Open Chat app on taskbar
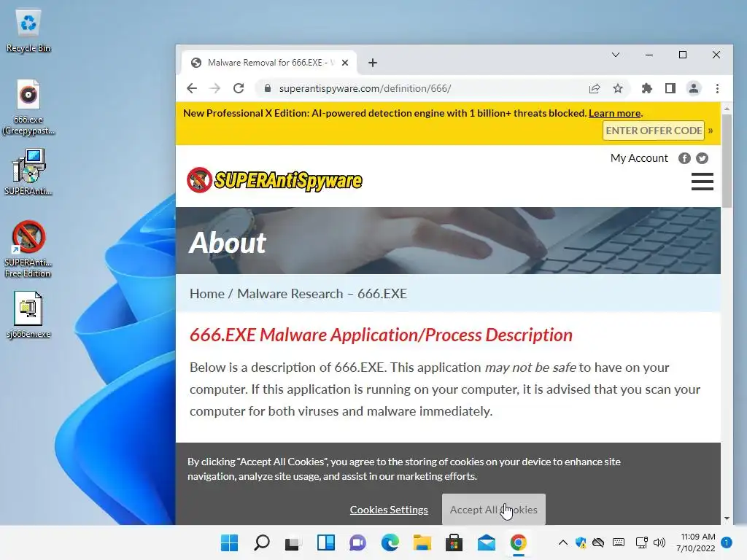 click(357, 542)
